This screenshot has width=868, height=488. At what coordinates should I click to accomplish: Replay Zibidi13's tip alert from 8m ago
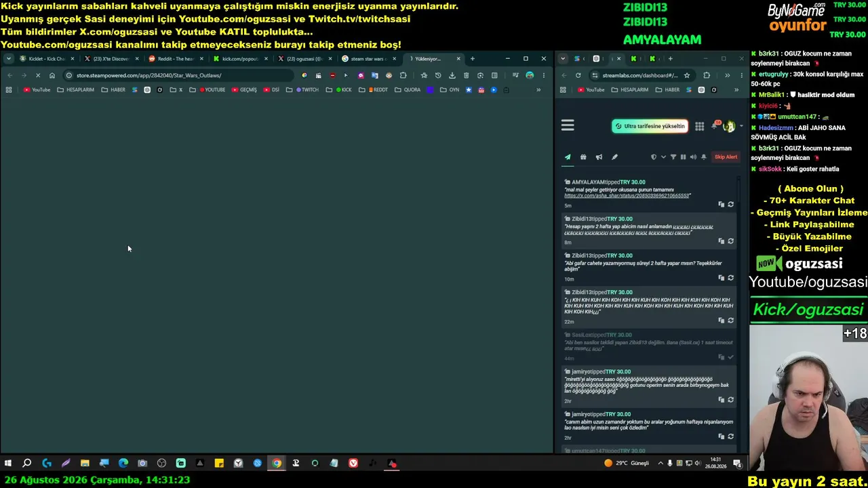pyautogui.click(x=730, y=241)
